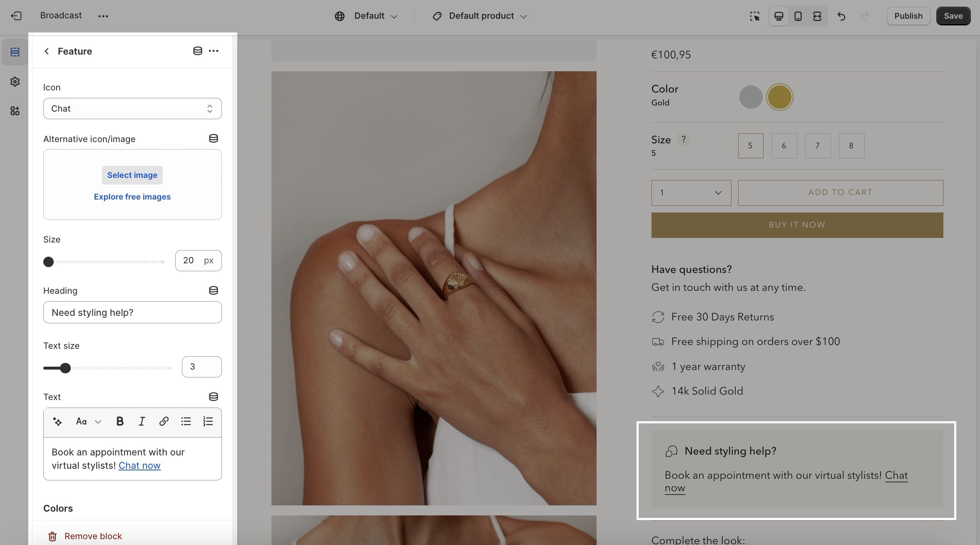Click the Heading text input field

click(132, 312)
